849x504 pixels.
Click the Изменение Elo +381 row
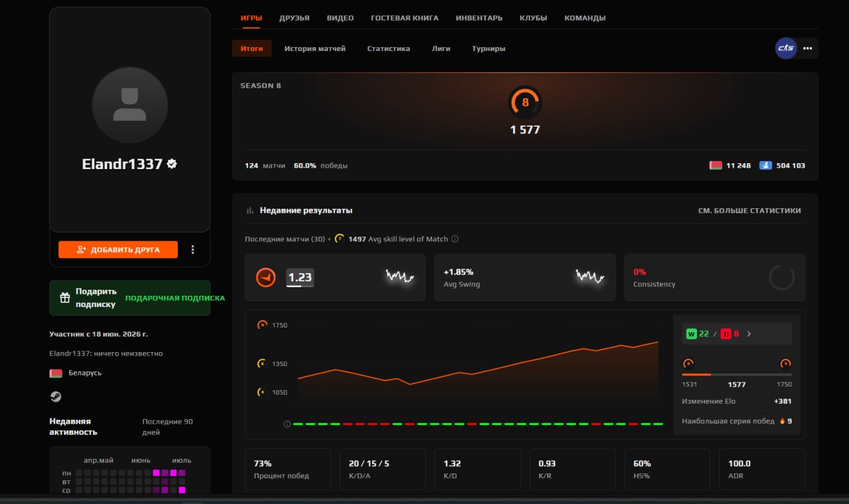737,401
